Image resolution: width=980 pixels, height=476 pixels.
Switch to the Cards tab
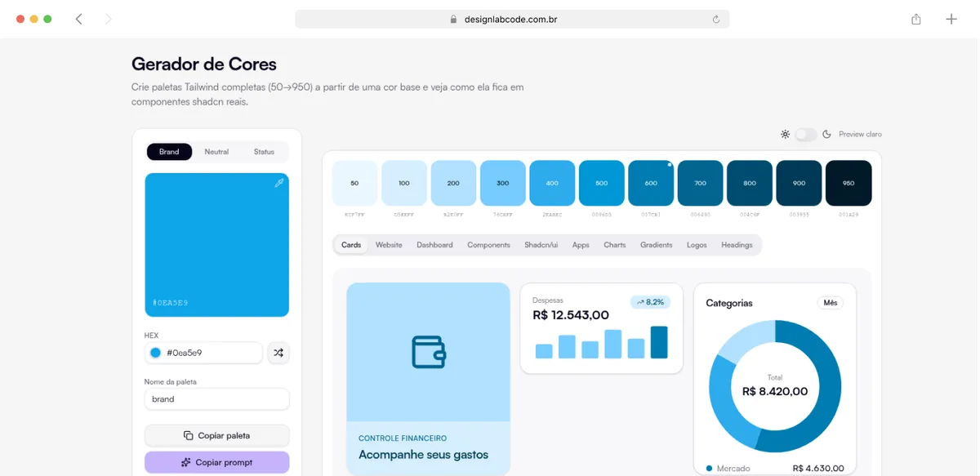(351, 245)
